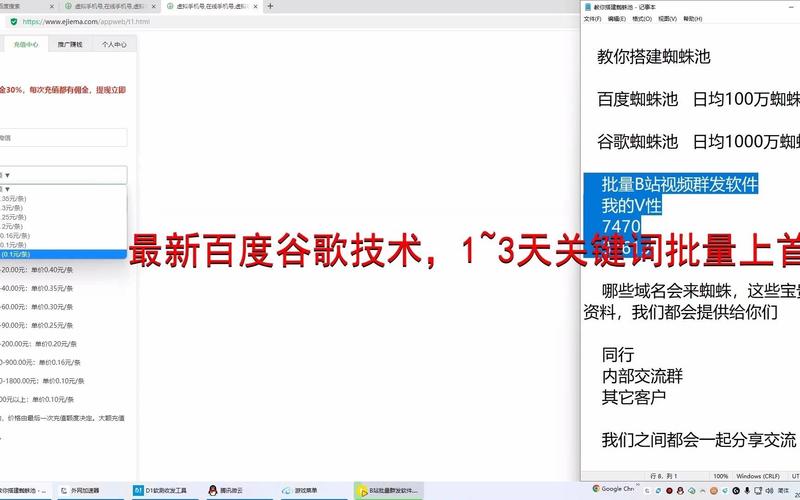Image resolution: width=800 pixels, height=500 pixels.
Task: Choose the .3元/条 dropdown option
Action: pyautogui.click(x=63, y=208)
